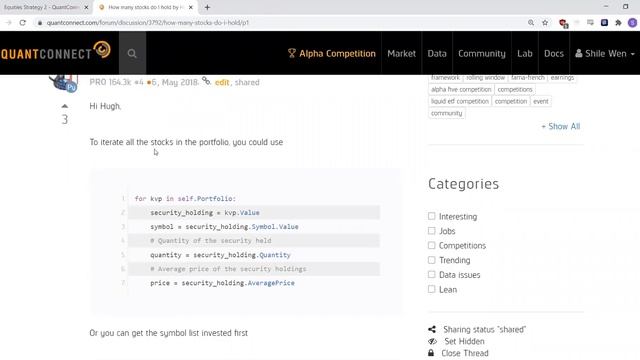Open the browser zoom magnifier icon
Viewport: 640px width, 360px height.
tap(531, 23)
